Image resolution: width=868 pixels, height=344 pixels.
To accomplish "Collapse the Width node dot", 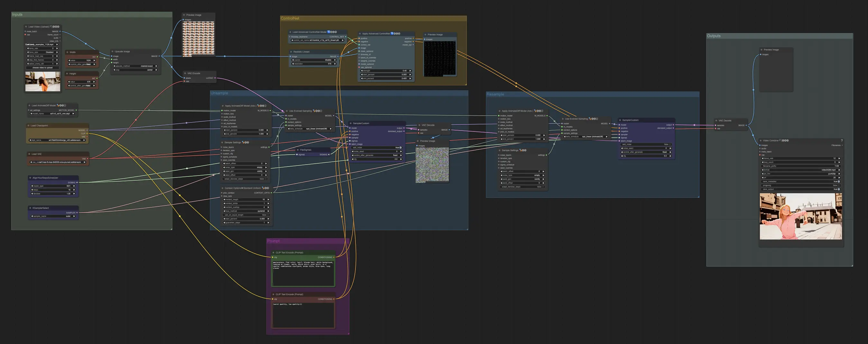I will click(67, 52).
